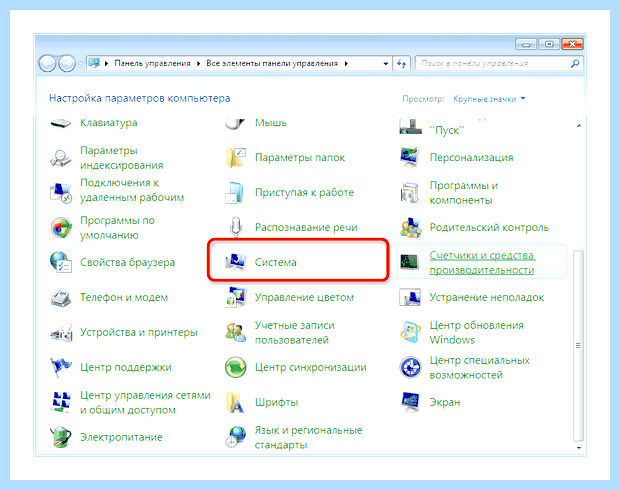Click Телефон и модем icon
The height and width of the screenshot is (490, 620).
pyautogui.click(x=60, y=297)
